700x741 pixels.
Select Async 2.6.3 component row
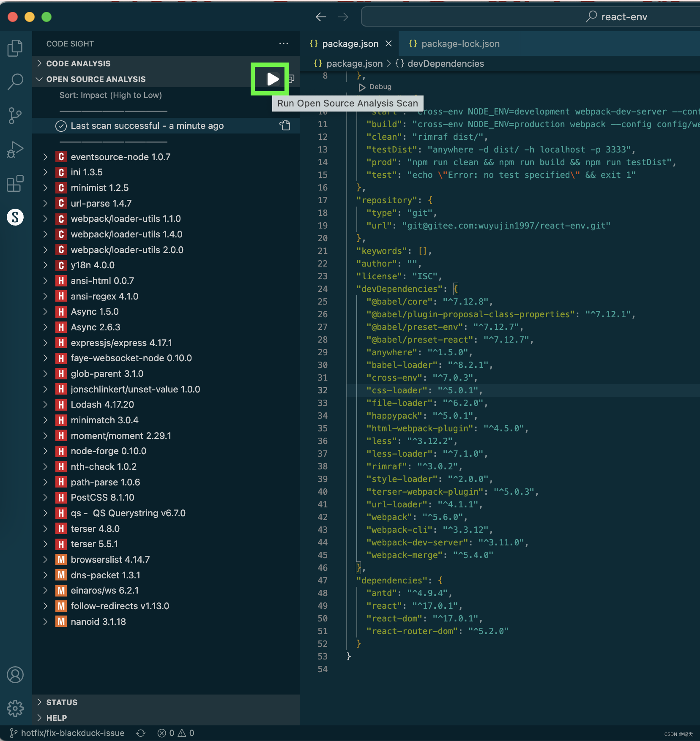166,327
